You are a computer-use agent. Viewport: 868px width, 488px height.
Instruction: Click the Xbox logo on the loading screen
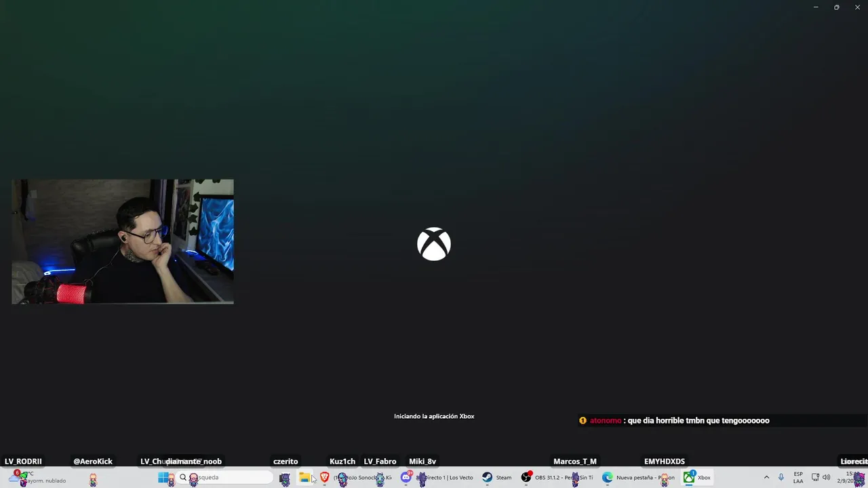tap(434, 244)
